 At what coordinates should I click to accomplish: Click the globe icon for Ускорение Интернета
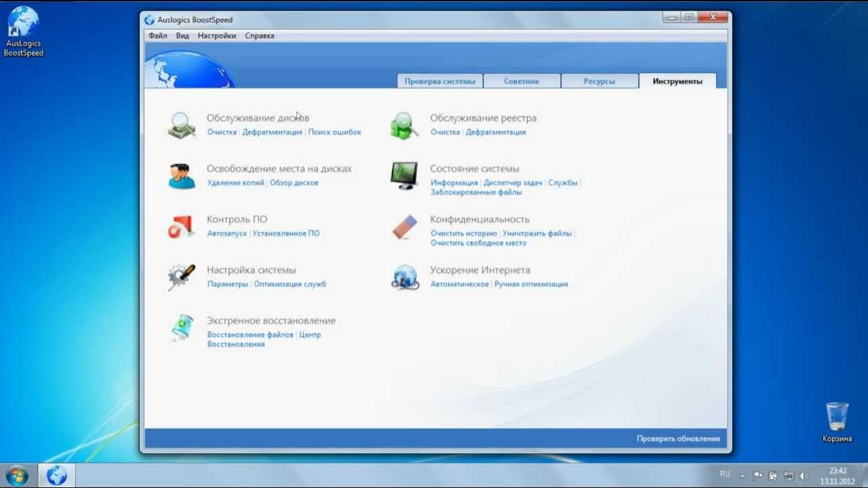[405, 278]
